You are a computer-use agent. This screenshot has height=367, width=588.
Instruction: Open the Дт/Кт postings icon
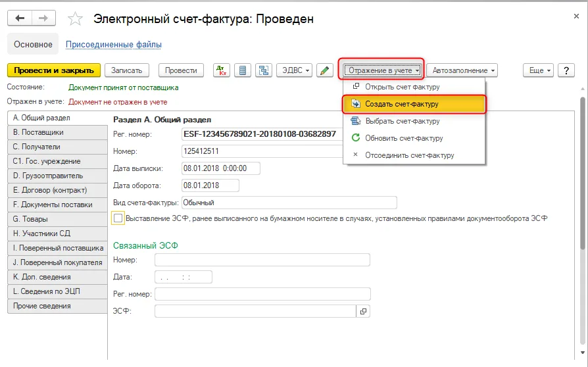pos(222,70)
